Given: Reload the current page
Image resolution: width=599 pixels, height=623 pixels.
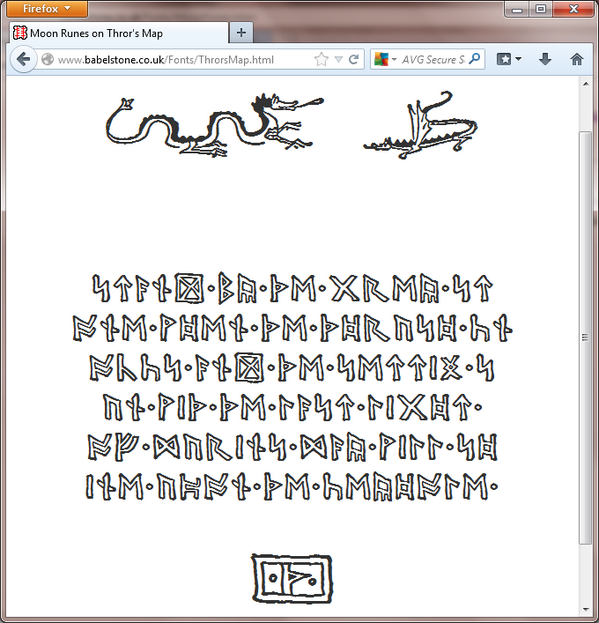Looking at the screenshot, I should [354, 60].
